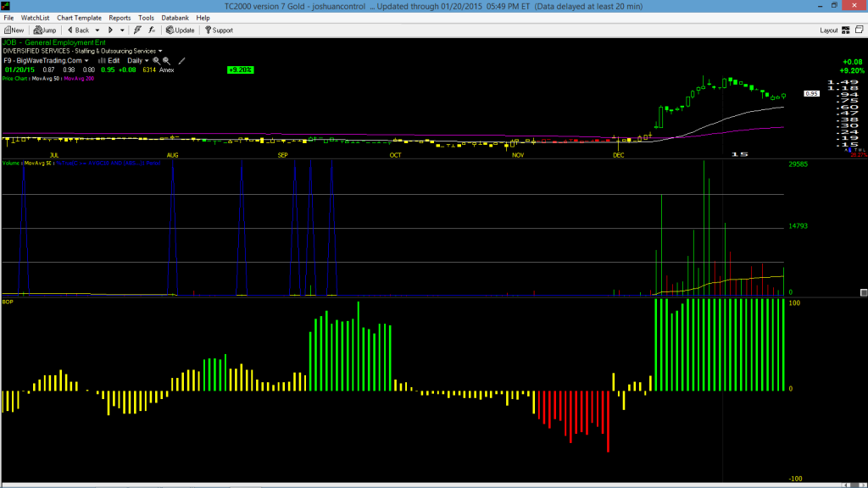Expand the Back history dropdown arrow
Screen dimensions: 868x488
tap(97, 30)
